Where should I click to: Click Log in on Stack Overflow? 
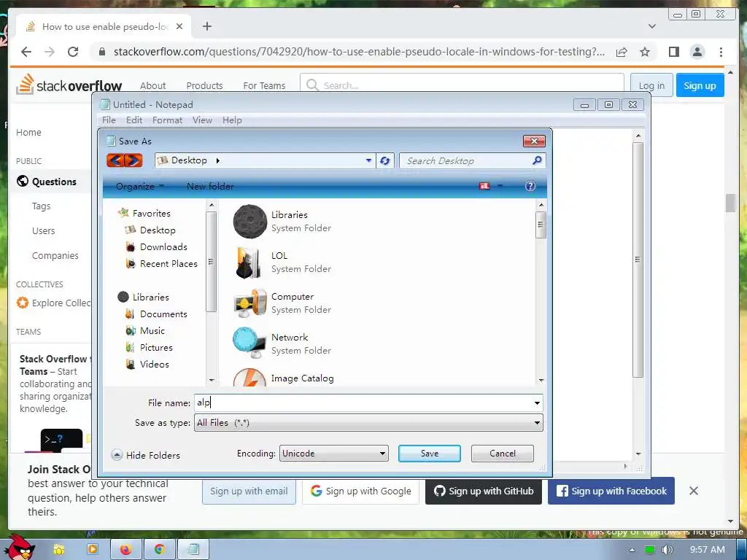coord(651,85)
